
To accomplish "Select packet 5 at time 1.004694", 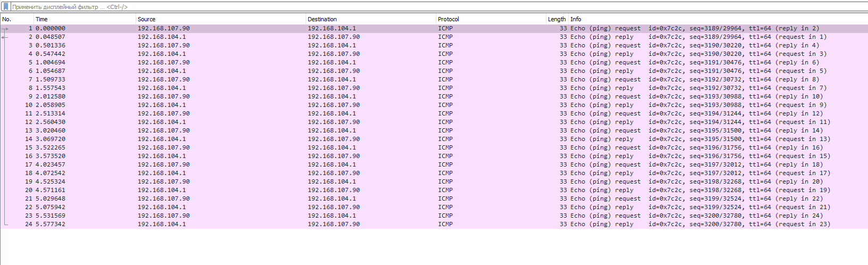I will pyautogui.click(x=434, y=63).
